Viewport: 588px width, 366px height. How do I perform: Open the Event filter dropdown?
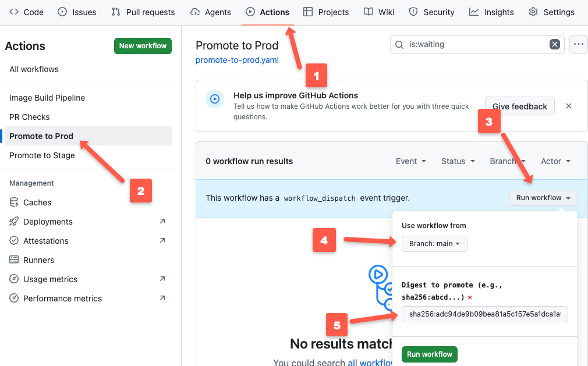point(410,161)
